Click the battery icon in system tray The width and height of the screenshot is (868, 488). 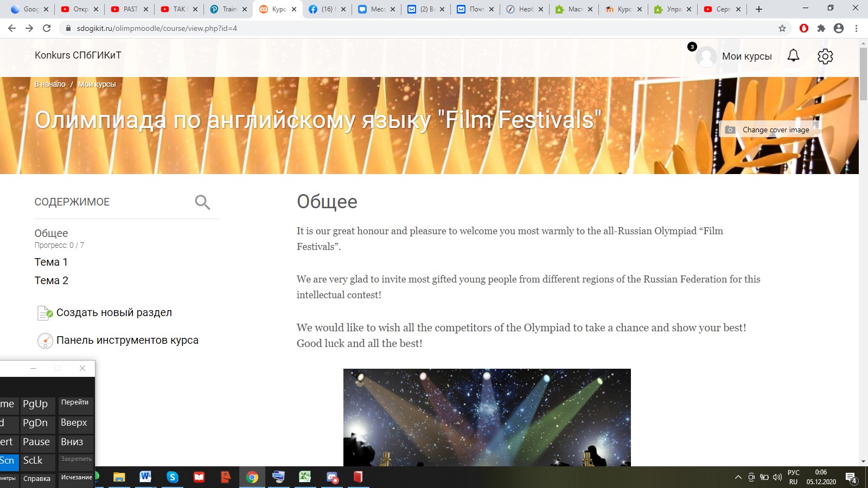tap(764, 477)
